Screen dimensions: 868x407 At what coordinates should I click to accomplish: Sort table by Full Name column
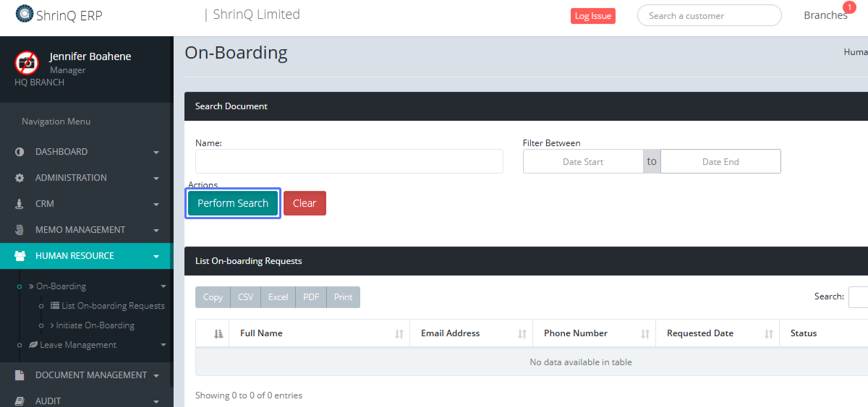[x=399, y=334]
